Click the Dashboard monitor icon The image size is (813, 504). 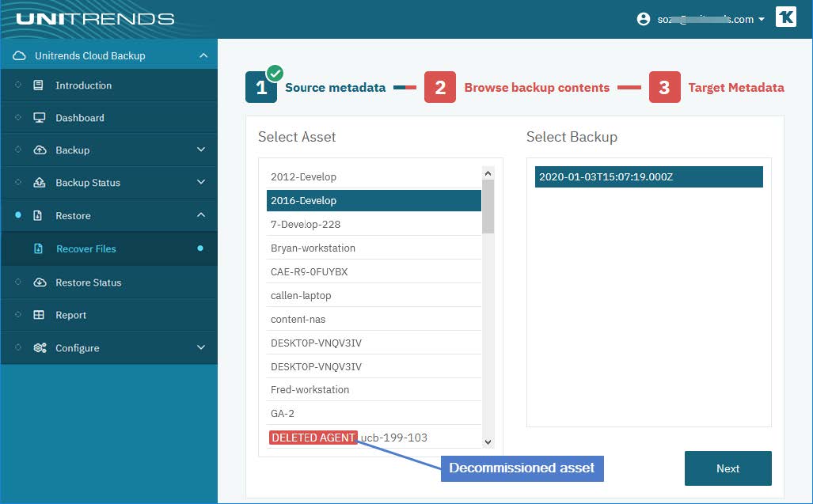(x=40, y=118)
